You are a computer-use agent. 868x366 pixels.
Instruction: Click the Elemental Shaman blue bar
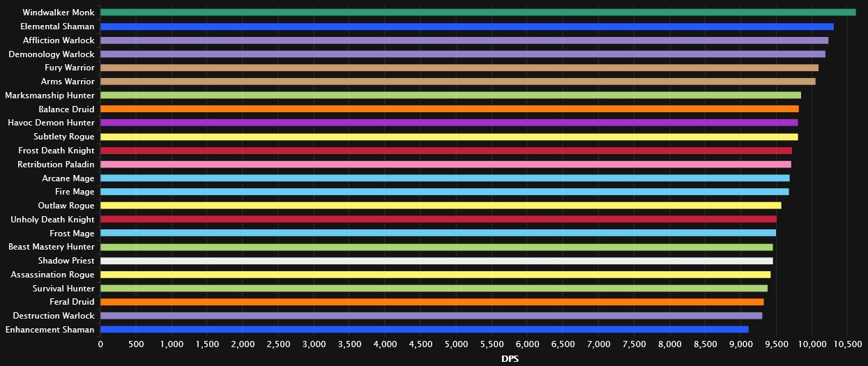(x=467, y=26)
